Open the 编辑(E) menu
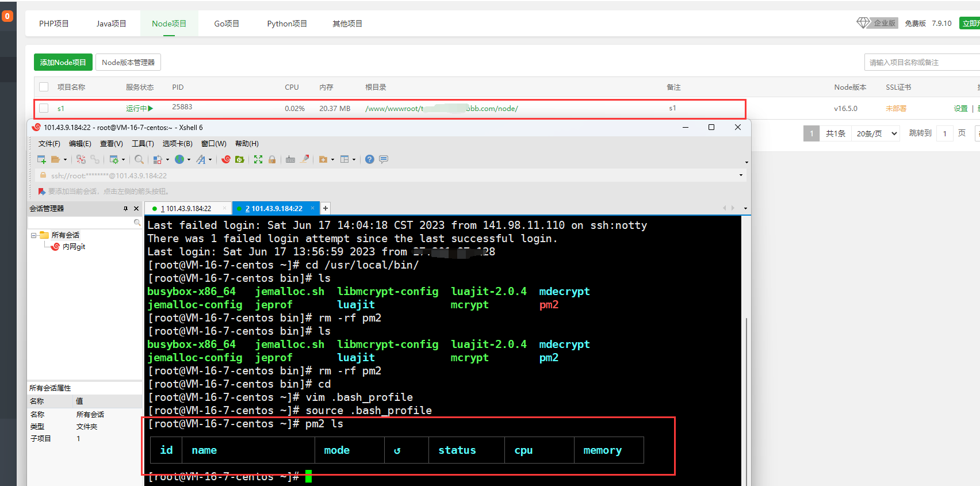Image resolution: width=980 pixels, height=486 pixels. tap(80, 144)
